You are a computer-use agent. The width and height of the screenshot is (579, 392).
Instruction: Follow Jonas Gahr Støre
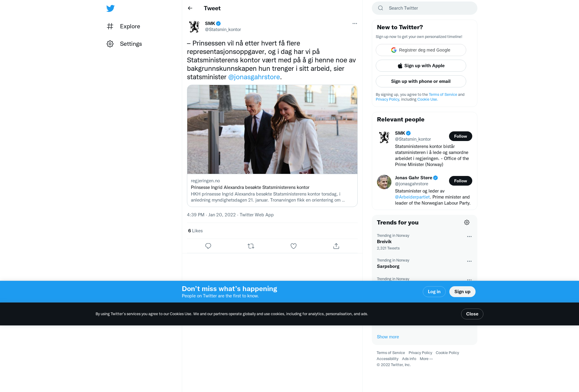click(460, 181)
